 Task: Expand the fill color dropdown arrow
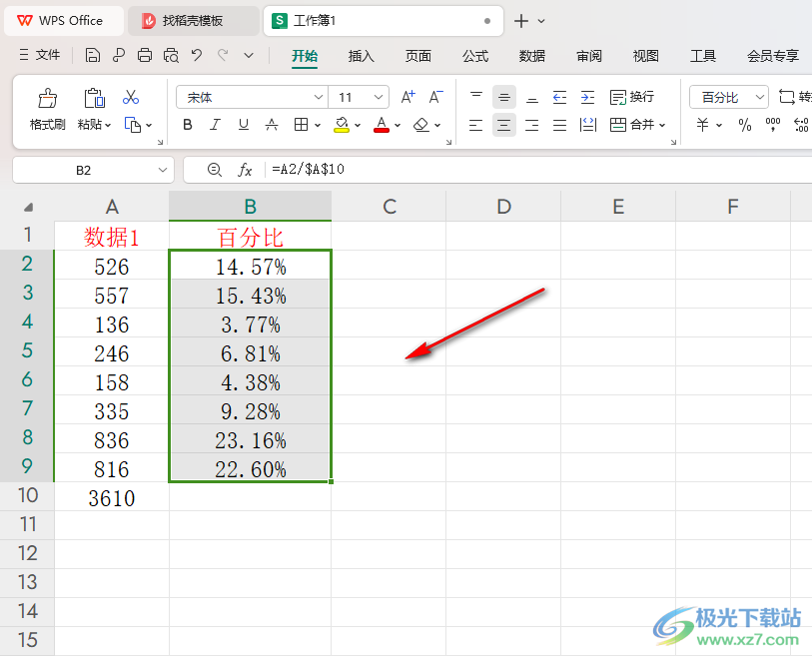[x=358, y=125]
